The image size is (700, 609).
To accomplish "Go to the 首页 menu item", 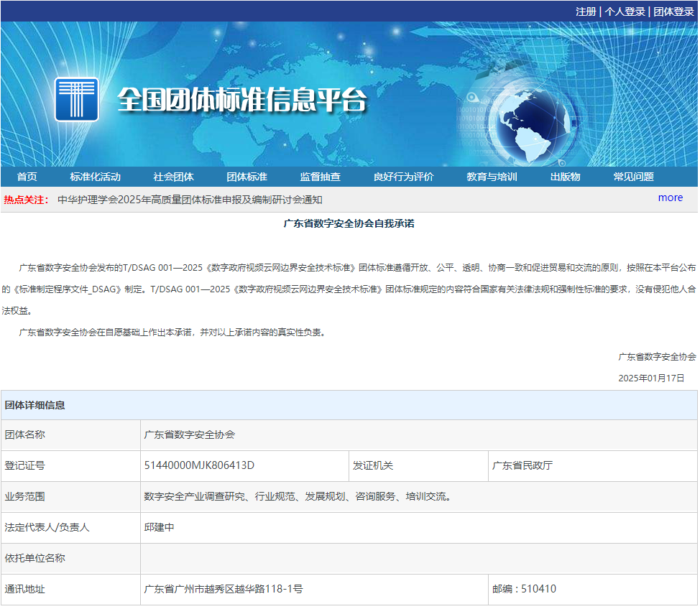I will point(27,177).
